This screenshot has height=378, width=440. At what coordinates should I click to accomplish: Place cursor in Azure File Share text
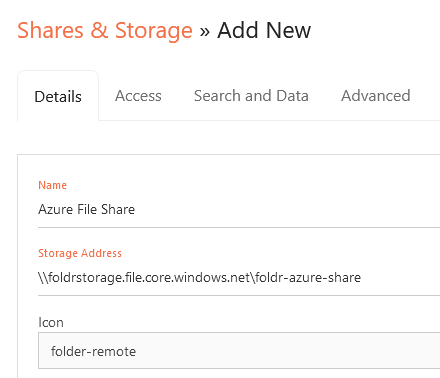point(87,210)
